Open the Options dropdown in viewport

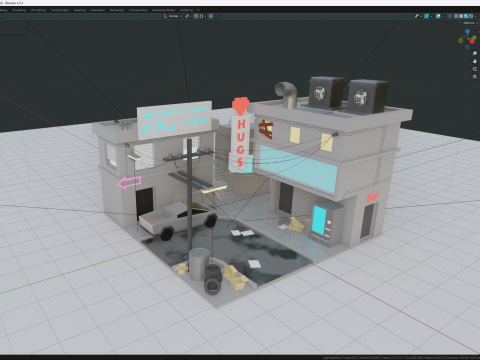(470, 23)
